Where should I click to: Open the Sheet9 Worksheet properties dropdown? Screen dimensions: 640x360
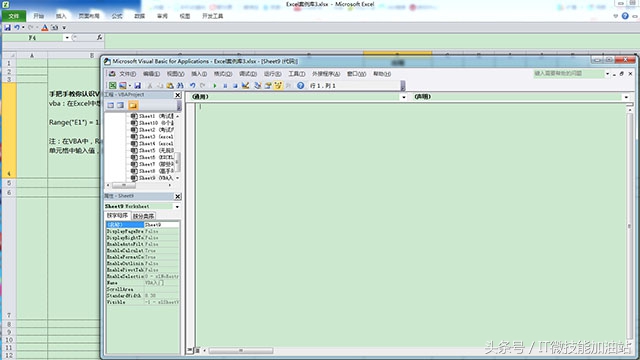point(177,207)
